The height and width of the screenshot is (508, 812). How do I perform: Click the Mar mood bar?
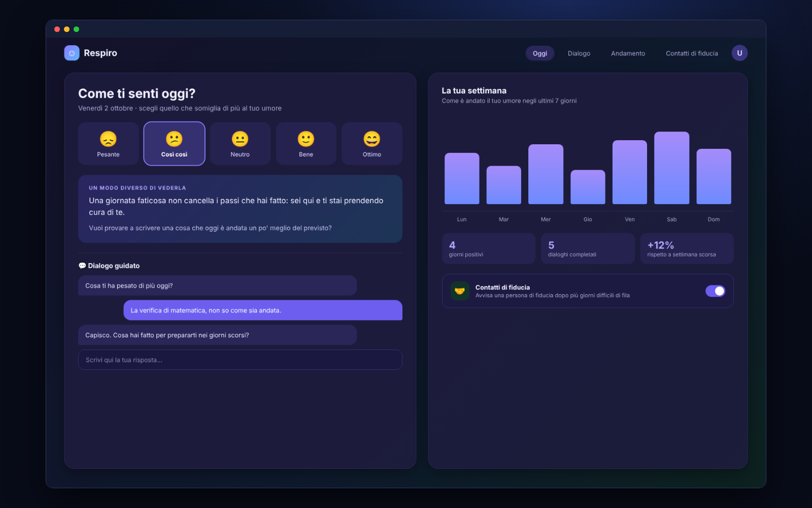[x=504, y=185]
